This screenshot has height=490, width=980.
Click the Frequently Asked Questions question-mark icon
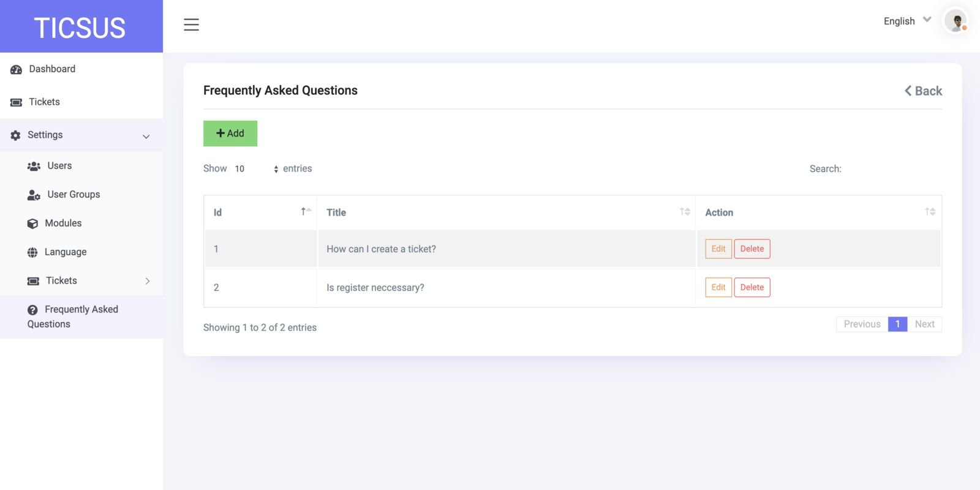(x=32, y=310)
